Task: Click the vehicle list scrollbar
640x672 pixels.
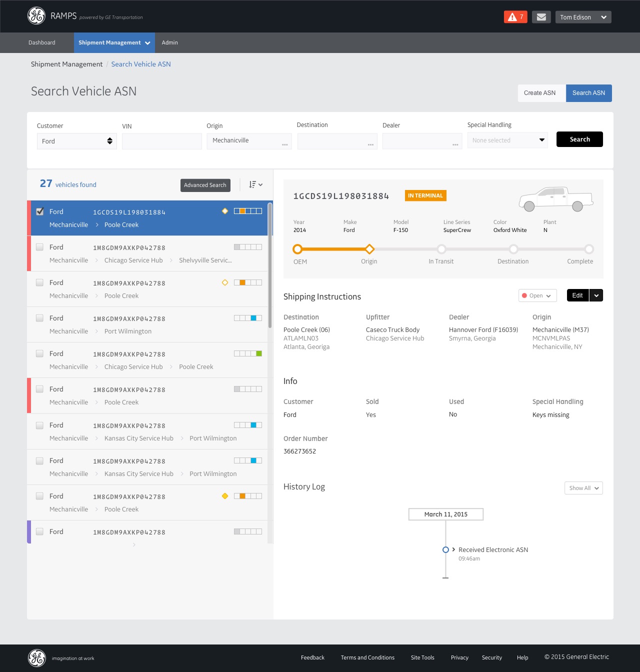Action: (x=270, y=265)
